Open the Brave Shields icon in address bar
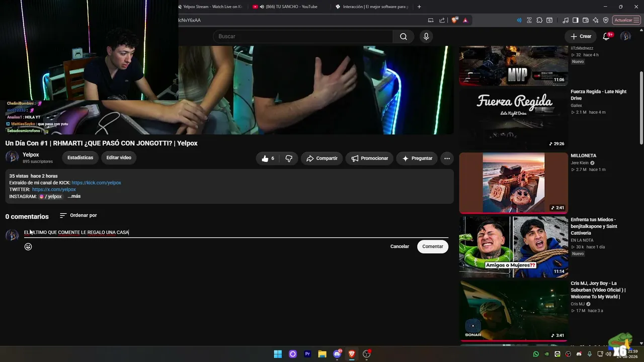The image size is (644, 362). (455, 20)
